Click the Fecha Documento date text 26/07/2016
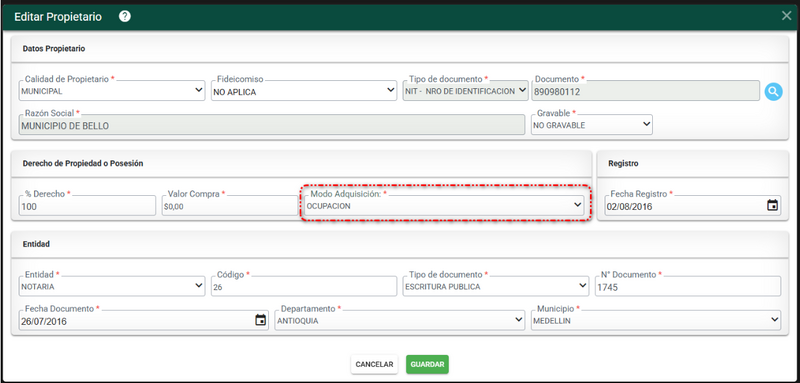The width and height of the screenshot is (800, 383). (x=44, y=321)
